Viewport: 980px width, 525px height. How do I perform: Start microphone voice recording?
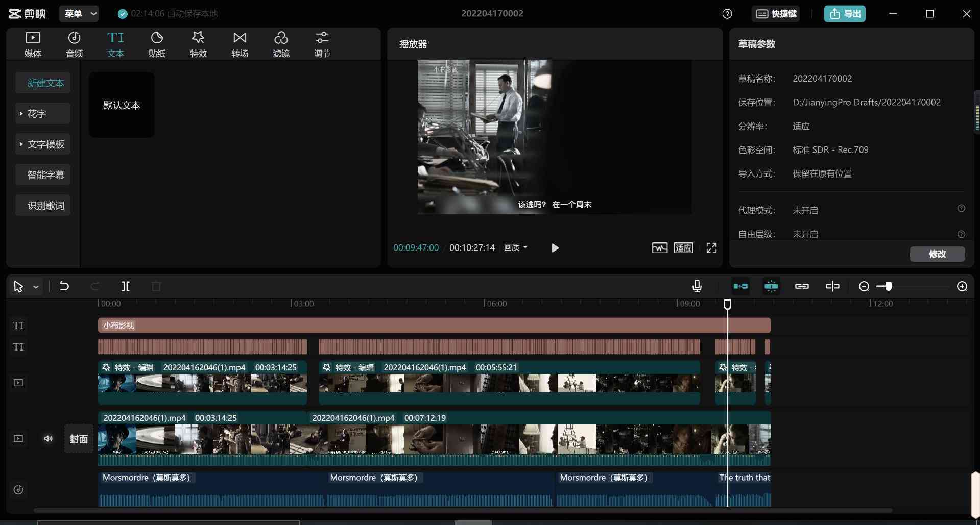[697, 286]
